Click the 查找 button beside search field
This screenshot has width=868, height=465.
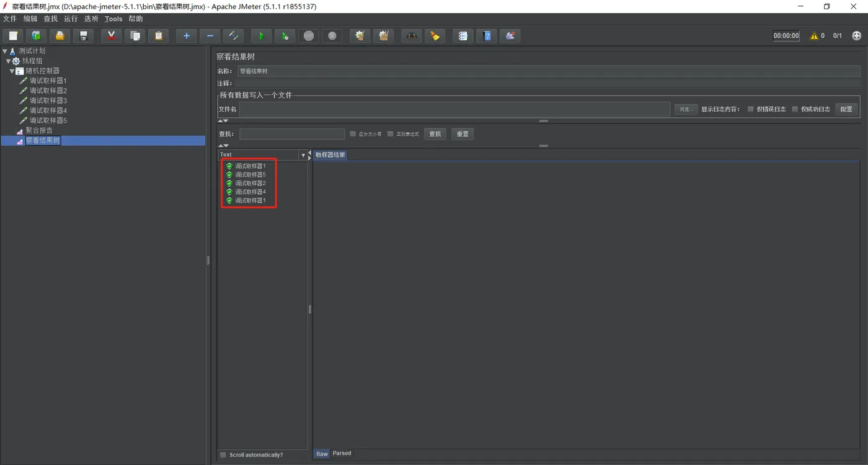435,134
